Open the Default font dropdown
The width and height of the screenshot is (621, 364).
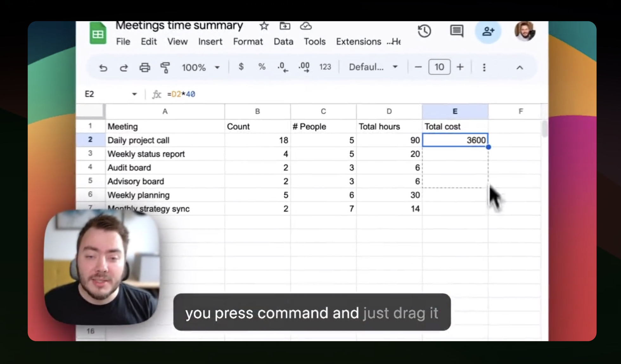pos(373,67)
